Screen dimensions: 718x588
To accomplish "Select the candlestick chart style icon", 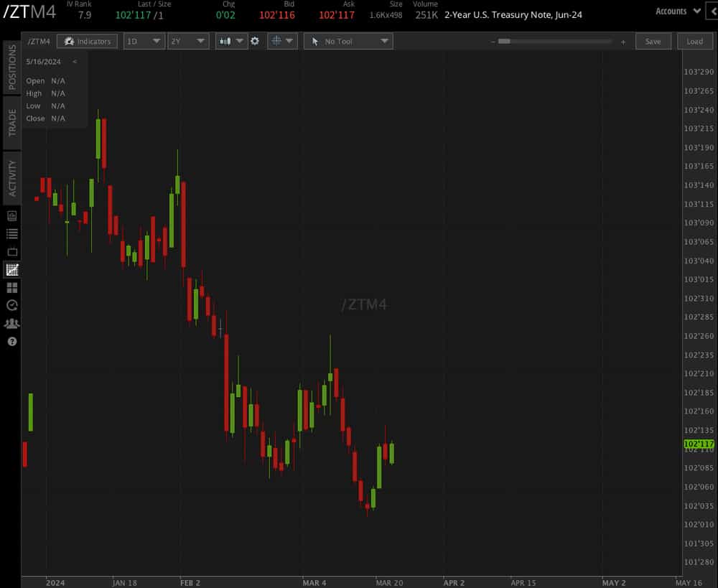I will pyautogui.click(x=226, y=41).
